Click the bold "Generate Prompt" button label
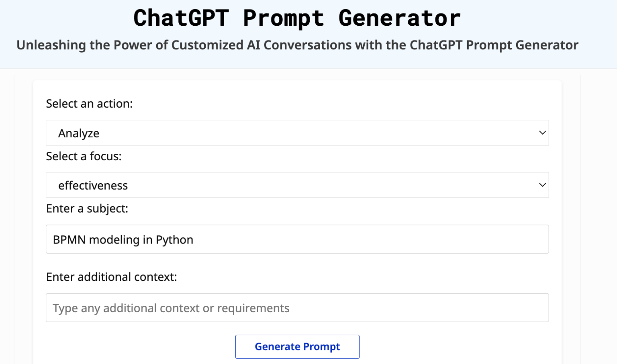The height and width of the screenshot is (364, 617). click(297, 346)
